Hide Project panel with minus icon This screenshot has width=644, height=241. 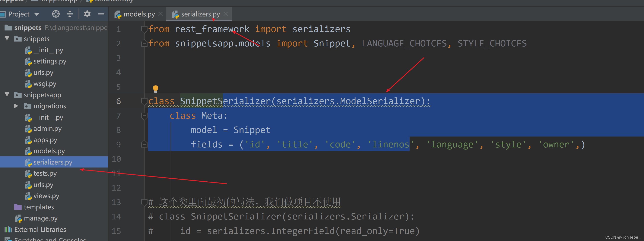101,14
